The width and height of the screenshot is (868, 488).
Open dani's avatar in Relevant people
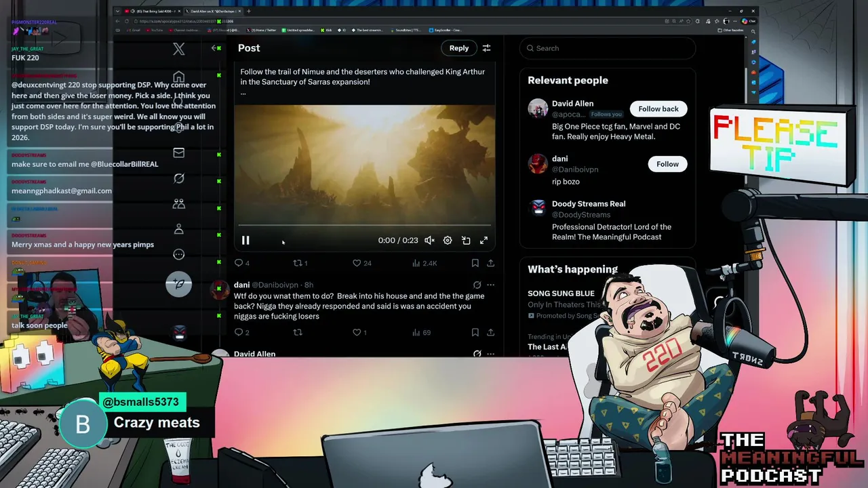tap(538, 163)
